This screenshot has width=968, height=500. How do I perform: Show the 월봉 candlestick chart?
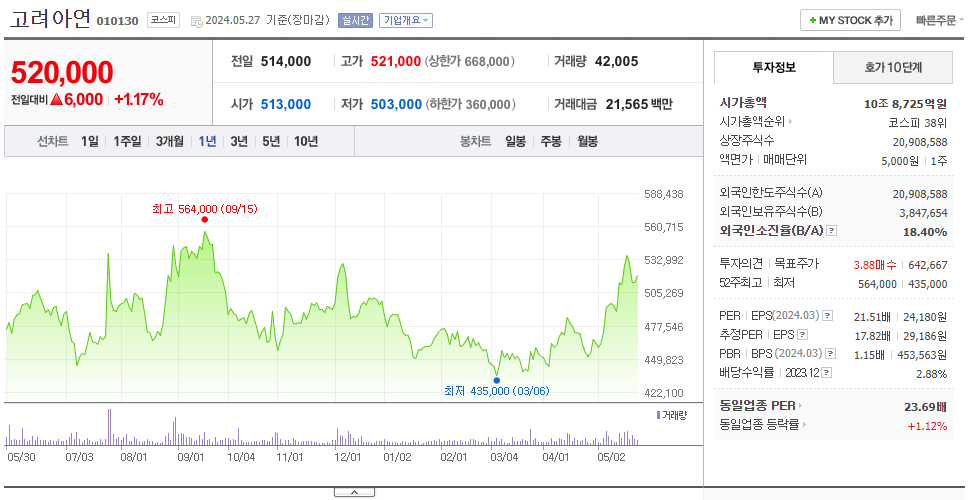(588, 141)
